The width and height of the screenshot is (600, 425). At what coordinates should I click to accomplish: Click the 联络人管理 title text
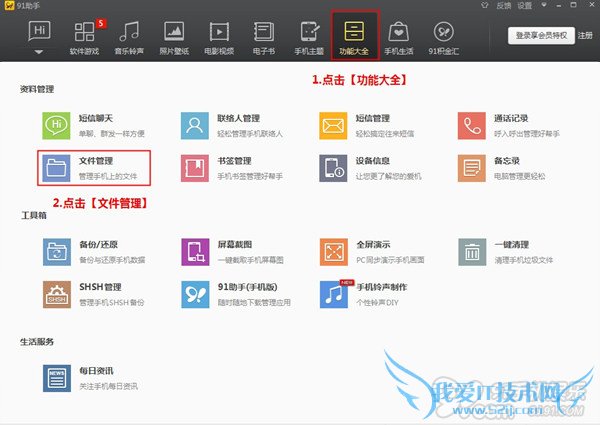(238, 118)
